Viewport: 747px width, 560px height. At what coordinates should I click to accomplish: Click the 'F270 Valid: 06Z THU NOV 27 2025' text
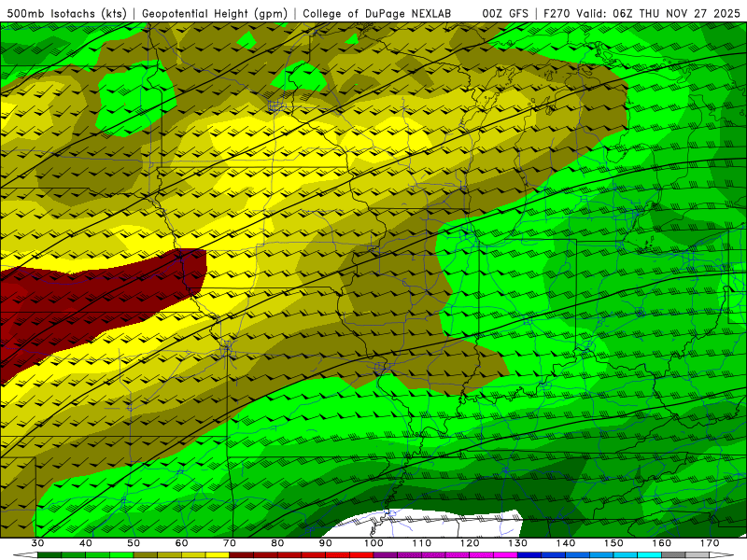pos(641,14)
